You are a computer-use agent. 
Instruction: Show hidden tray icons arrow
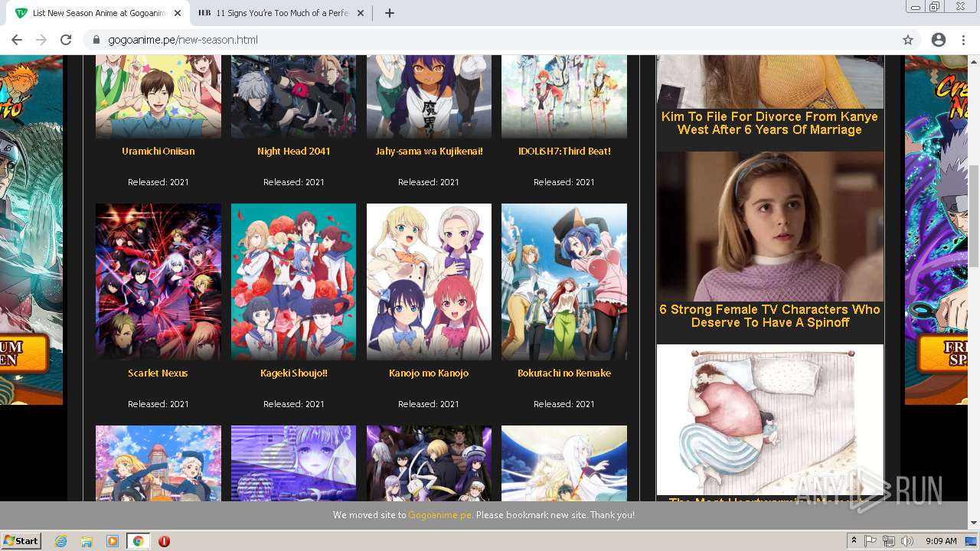[x=854, y=541]
